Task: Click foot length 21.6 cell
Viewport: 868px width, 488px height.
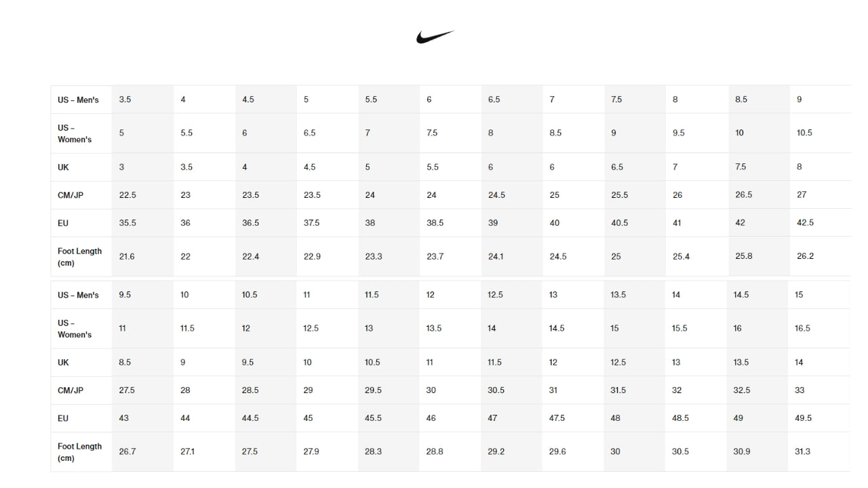Action: pos(127,257)
